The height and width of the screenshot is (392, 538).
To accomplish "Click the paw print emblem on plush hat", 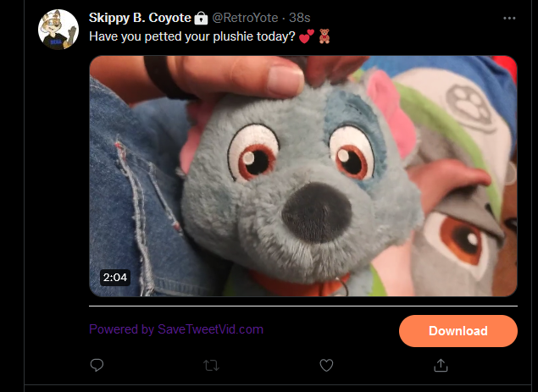I will click(x=470, y=107).
